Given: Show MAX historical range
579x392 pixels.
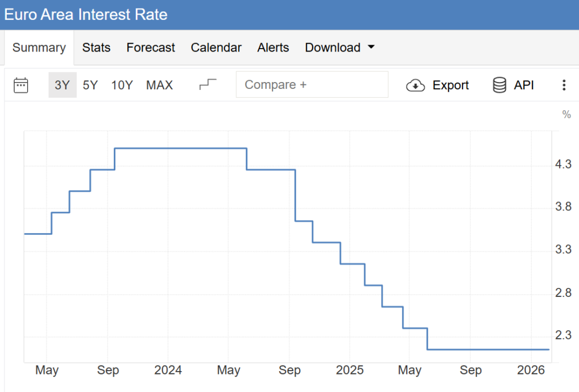Looking at the screenshot, I should [x=159, y=85].
